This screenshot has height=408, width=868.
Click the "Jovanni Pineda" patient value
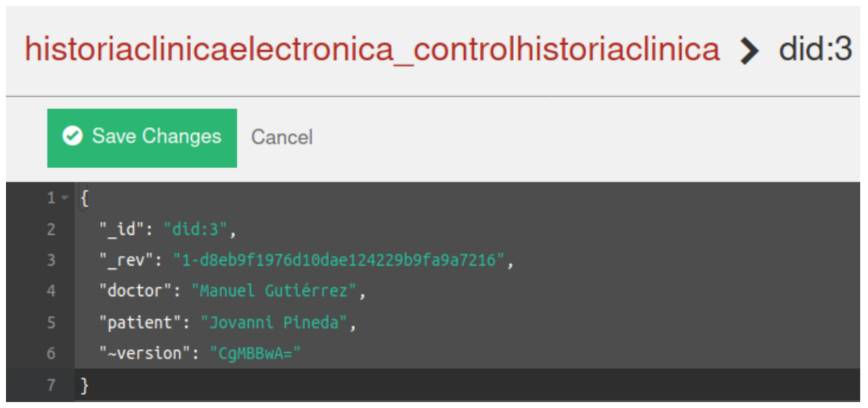pyautogui.click(x=273, y=323)
